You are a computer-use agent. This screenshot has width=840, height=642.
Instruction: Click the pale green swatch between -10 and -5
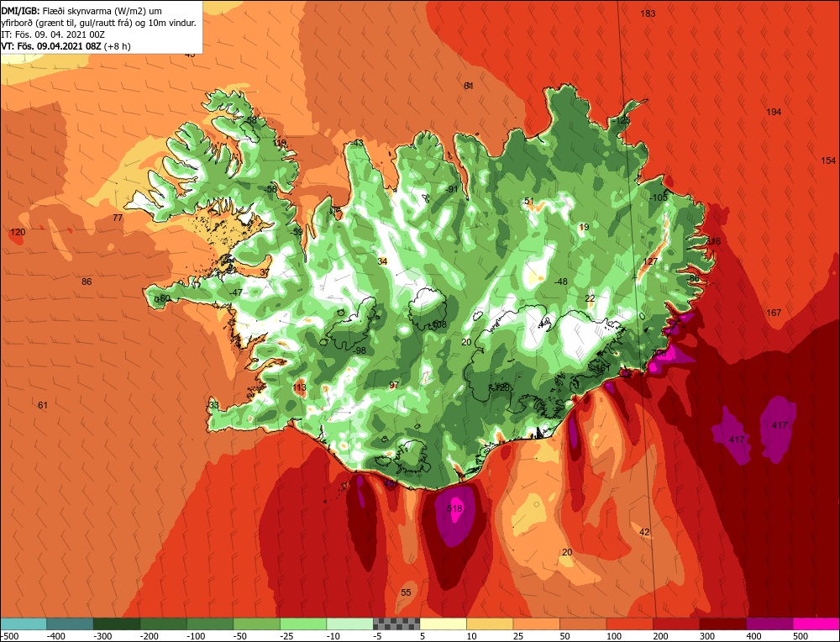tap(349, 624)
